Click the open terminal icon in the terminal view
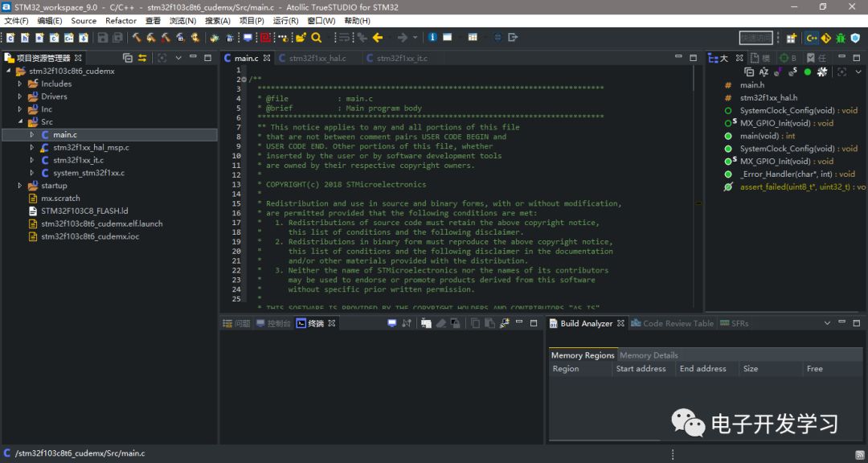 (392, 323)
